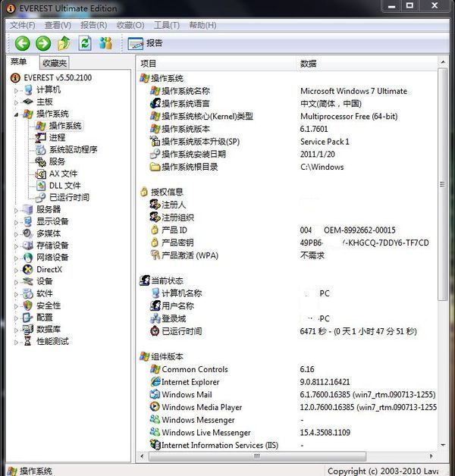Open the 帮助(H) menu
455x476 pixels.
click(x=202, y=25)
